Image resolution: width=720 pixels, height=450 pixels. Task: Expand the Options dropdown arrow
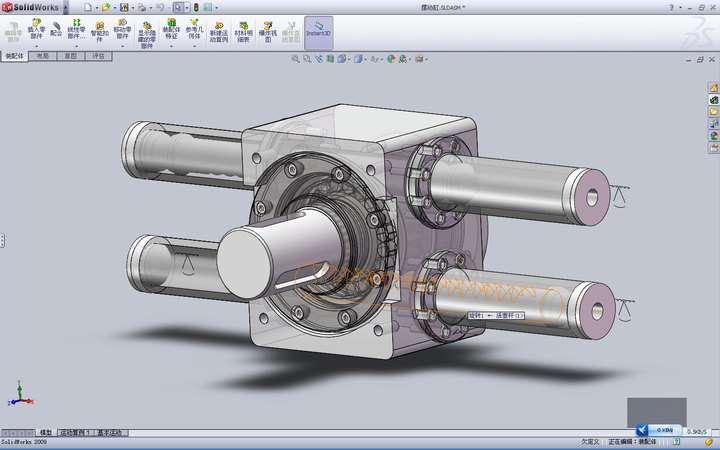coord(217,8)
